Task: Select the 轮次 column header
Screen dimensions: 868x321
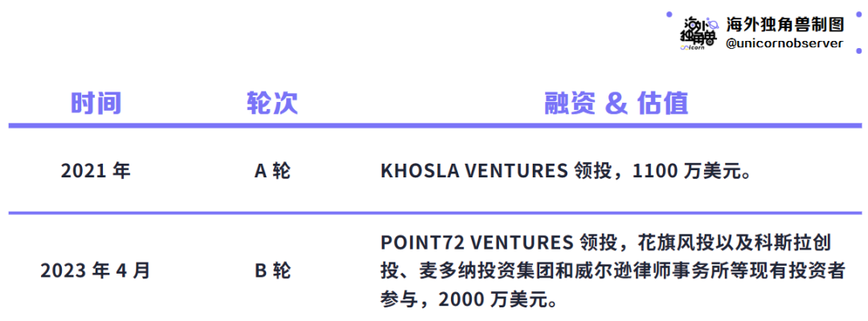Action: point(272,103)
